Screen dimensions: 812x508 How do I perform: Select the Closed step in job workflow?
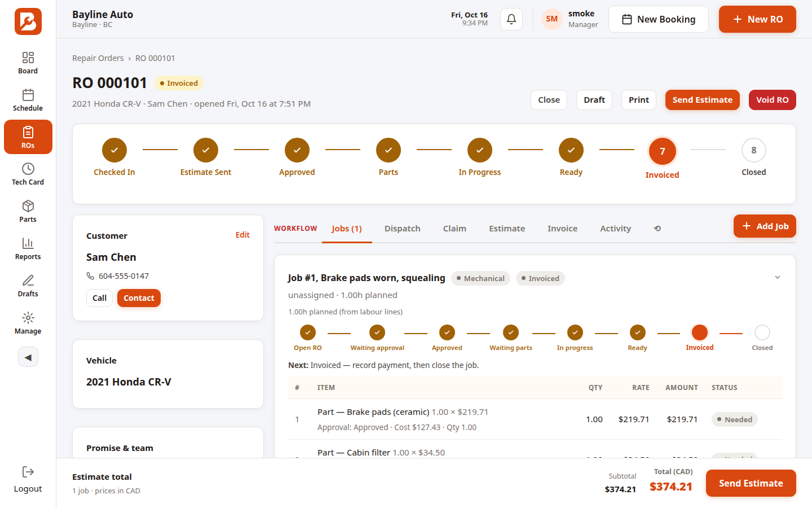[x=762, y=338]
